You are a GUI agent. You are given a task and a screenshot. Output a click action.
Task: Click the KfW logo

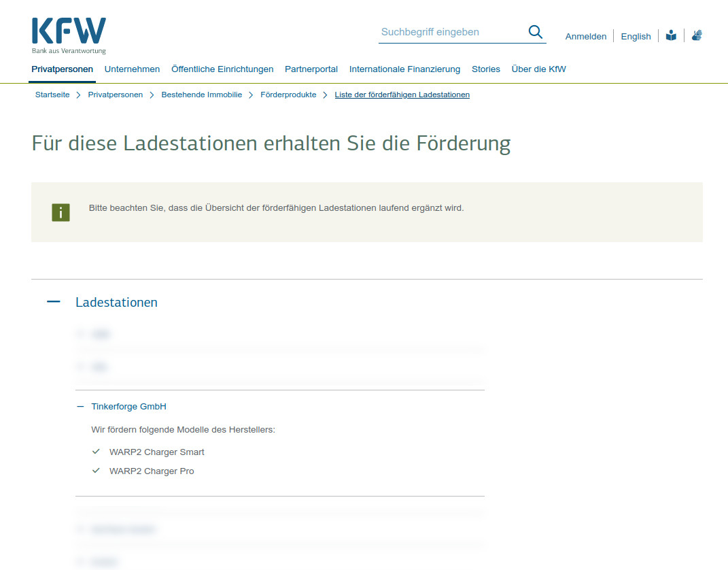click(x=69, y=36)
